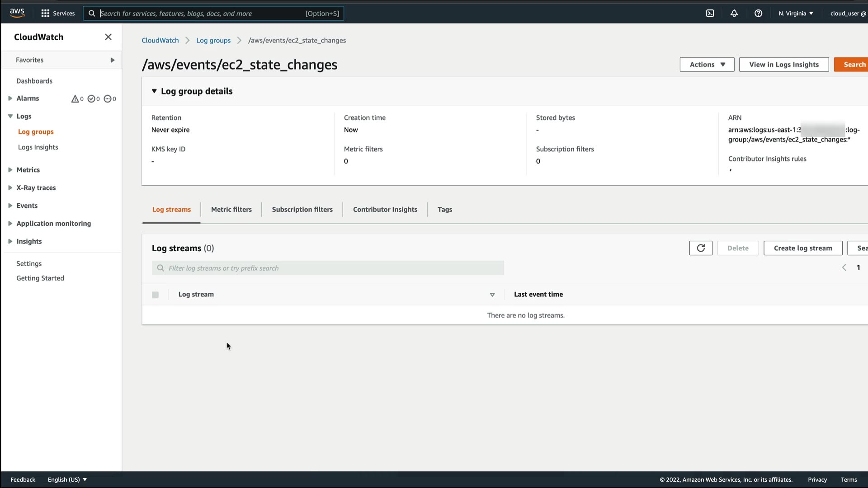Expand the Favorites menu arrow
The image size is (868, 488).
click(x=113, y=60)
